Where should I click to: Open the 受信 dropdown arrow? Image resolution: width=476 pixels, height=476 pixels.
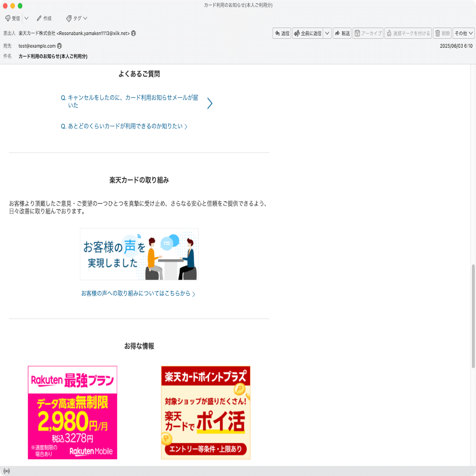click(x=26, y=18)
